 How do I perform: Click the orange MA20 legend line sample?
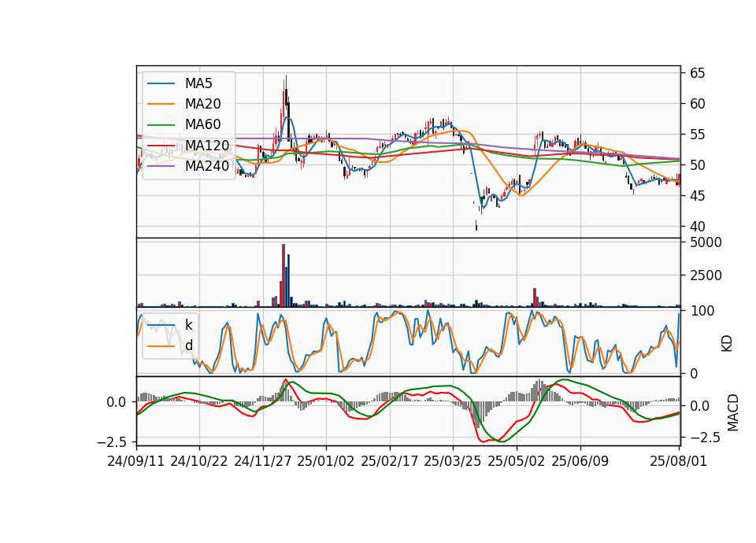coord(161,104)
